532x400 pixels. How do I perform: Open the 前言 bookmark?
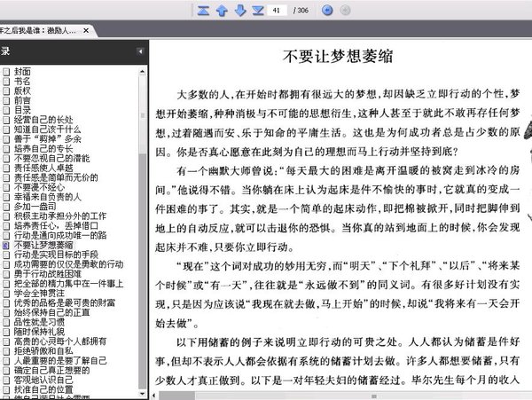pyautogui.click(x=22, y=100)
